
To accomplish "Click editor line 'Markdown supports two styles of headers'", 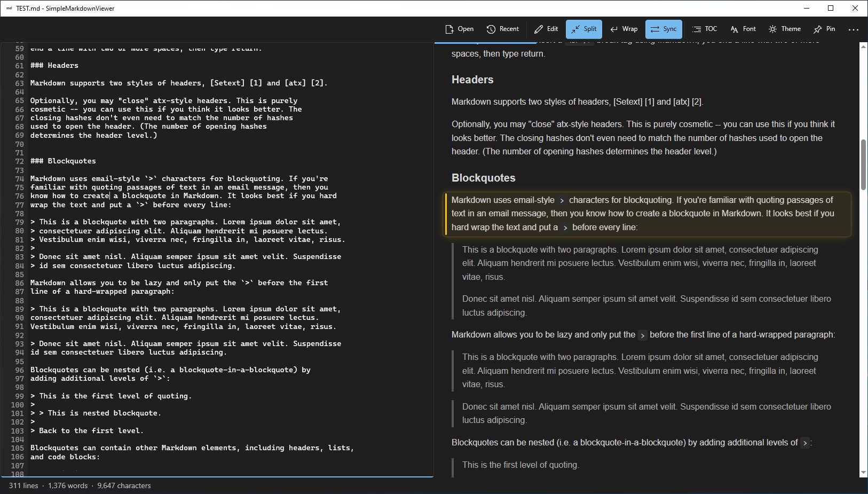I will (179, 83).
